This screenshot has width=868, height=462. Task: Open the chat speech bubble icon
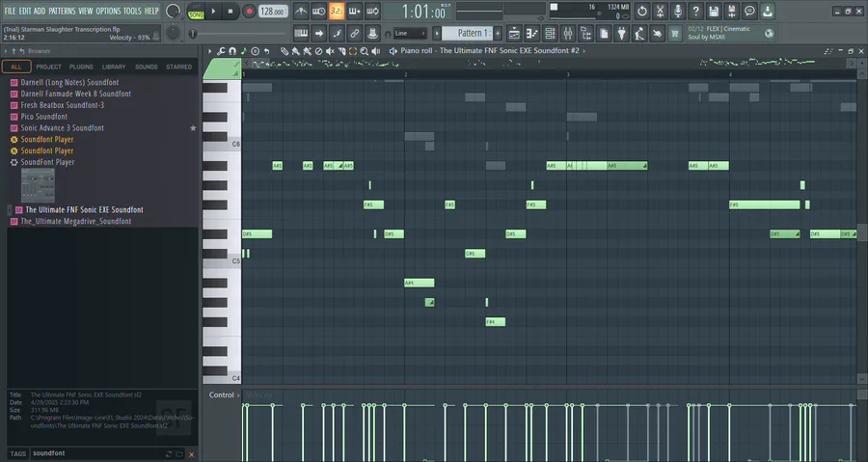[x=749, y=11]
